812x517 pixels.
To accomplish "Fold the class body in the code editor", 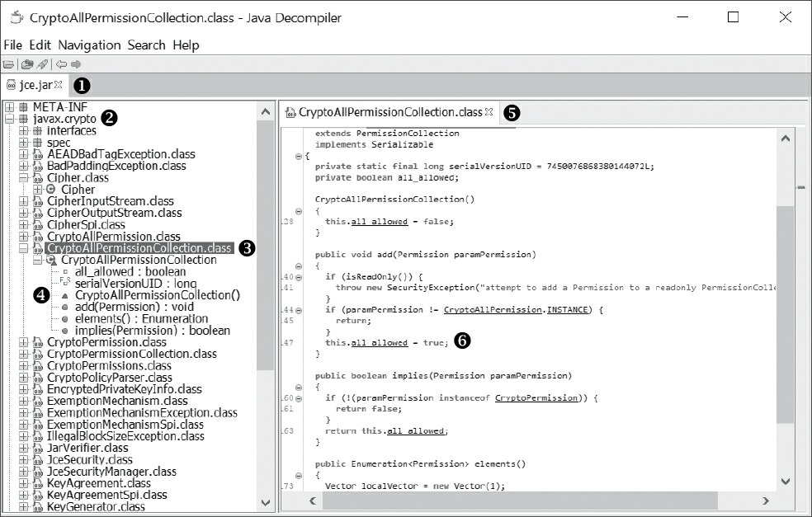I will 298,156.
